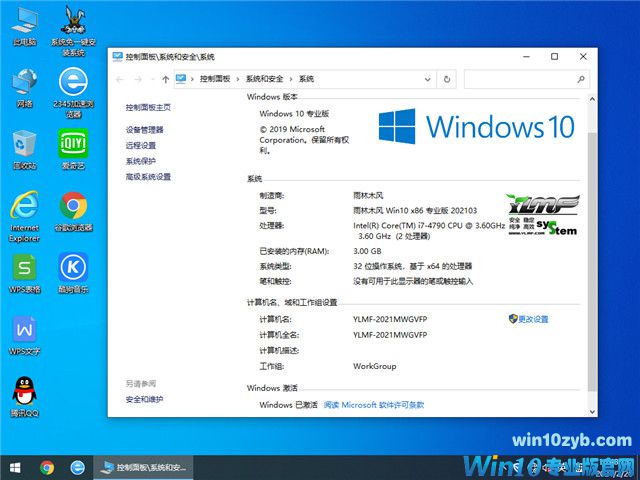
Task: Select the 雨林木风 Win10 x86 专业版 202103 text
Action: (415, 211)
